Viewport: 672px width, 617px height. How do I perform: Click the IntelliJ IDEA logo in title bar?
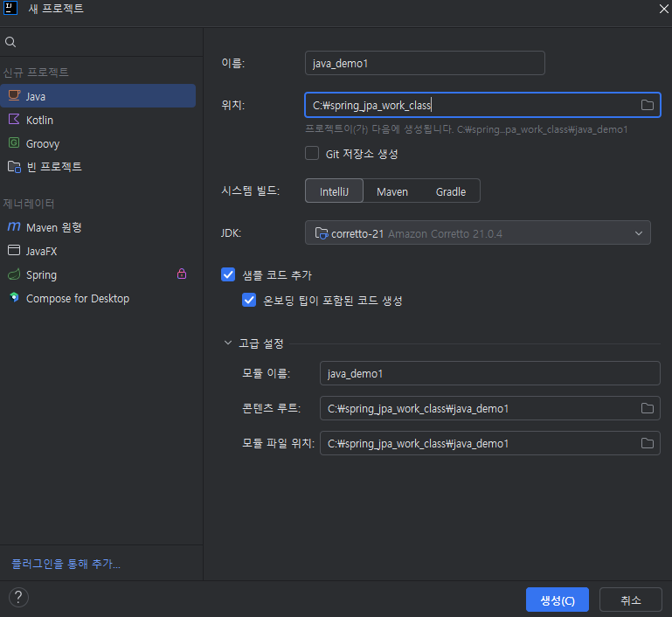[x=10, y=8]
